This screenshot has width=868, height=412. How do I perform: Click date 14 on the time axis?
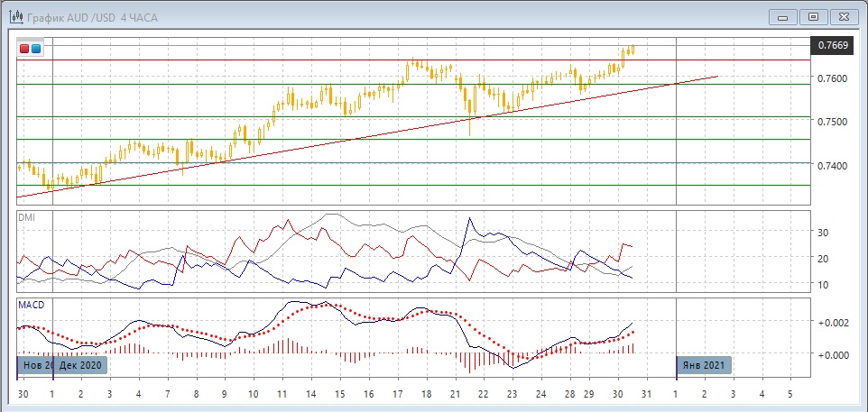tap(310, 395)
